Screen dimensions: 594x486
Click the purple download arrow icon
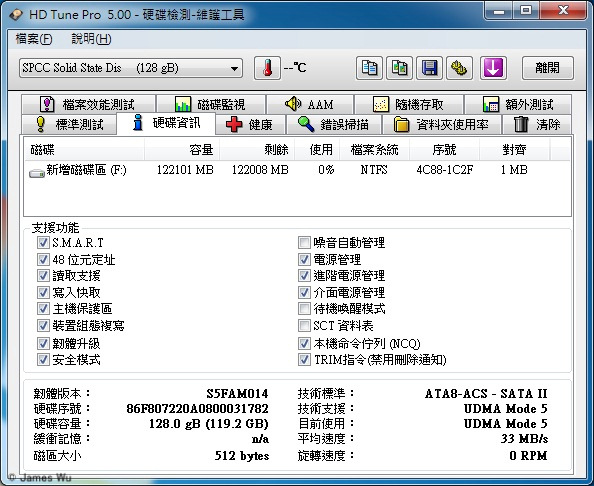493,68
